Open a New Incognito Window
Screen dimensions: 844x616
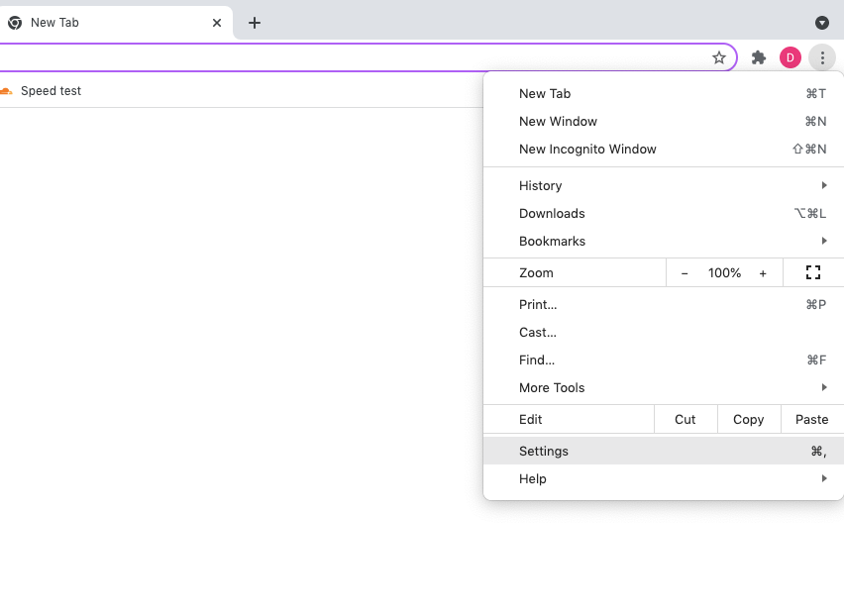pyautogui.click(x=664, y=149)
